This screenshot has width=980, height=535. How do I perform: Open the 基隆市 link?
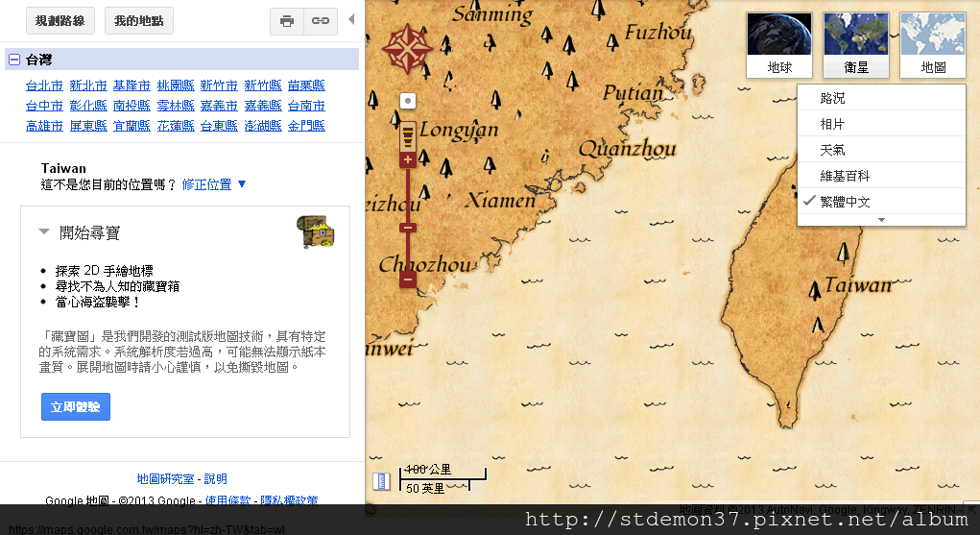(131, 85)
